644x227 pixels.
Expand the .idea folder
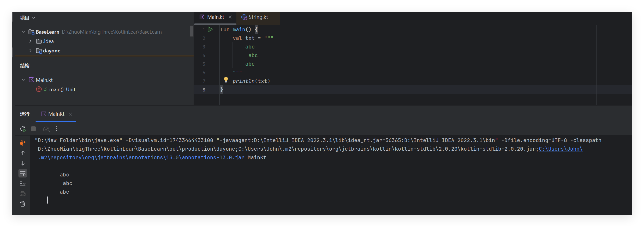tap(31, 41)
